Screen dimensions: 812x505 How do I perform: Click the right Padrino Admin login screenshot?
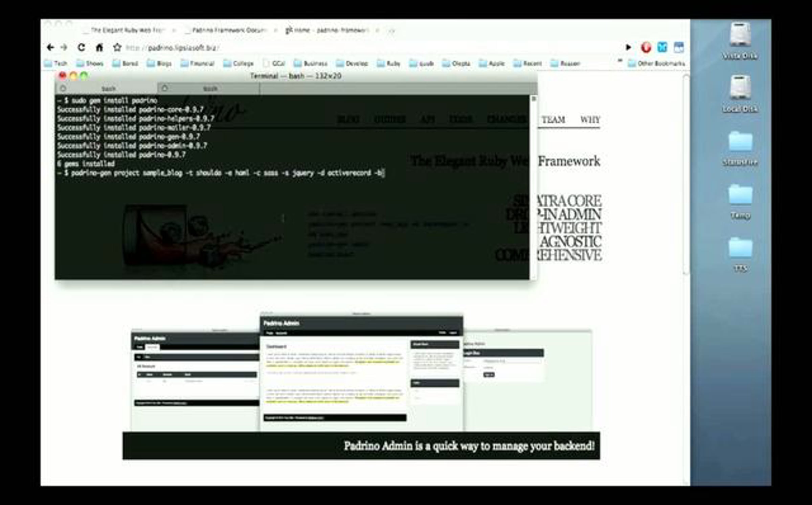(x=528, y=380)
